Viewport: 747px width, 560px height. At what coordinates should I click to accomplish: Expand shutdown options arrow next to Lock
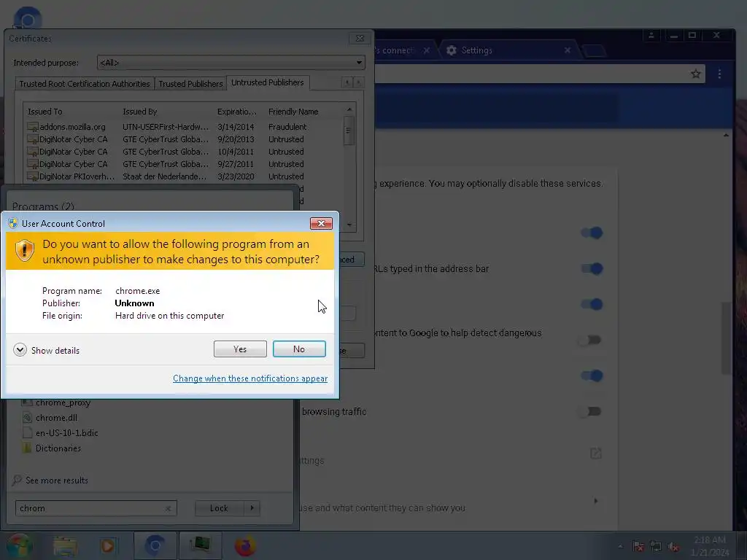pyautogui.click(x=252, y=508)
